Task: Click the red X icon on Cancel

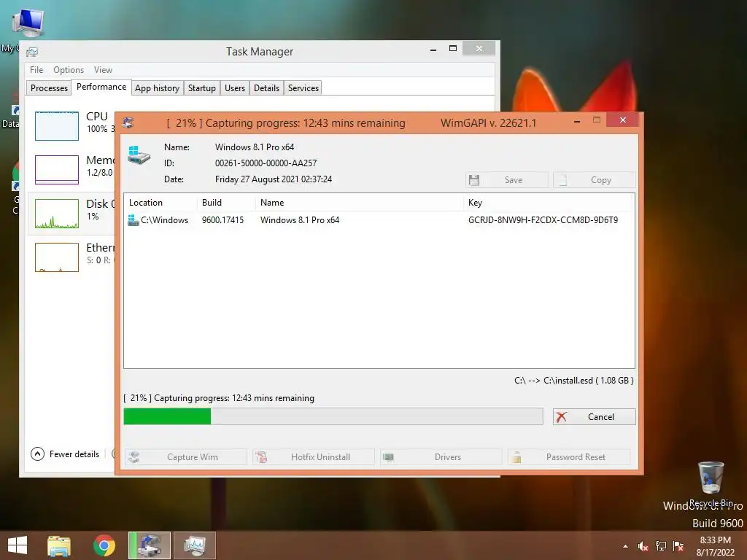Action: point(562,417)
